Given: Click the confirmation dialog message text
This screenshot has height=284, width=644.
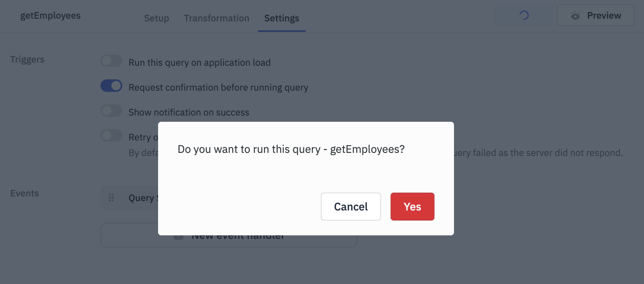Looking at the screenshot, I should [291, 149].
